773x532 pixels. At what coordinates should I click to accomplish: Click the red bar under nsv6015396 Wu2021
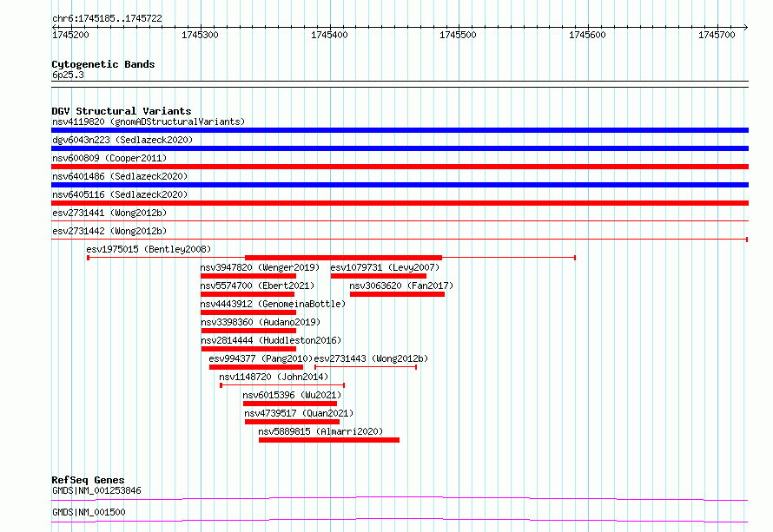(290, 404)
